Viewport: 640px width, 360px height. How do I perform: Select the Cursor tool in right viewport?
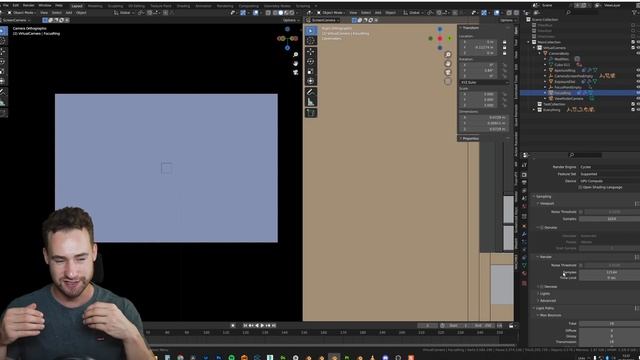pos(311,40)
